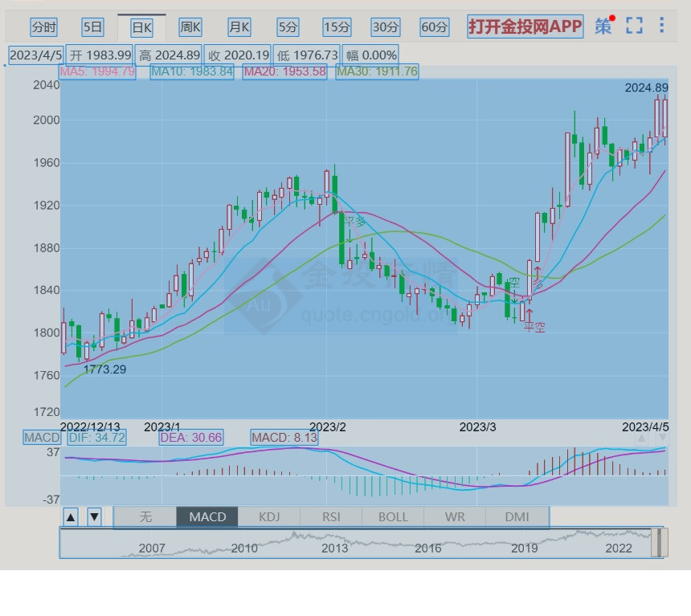Click the MA5 moving average label
Screen dimensions: 691x616
pos(97,71)
